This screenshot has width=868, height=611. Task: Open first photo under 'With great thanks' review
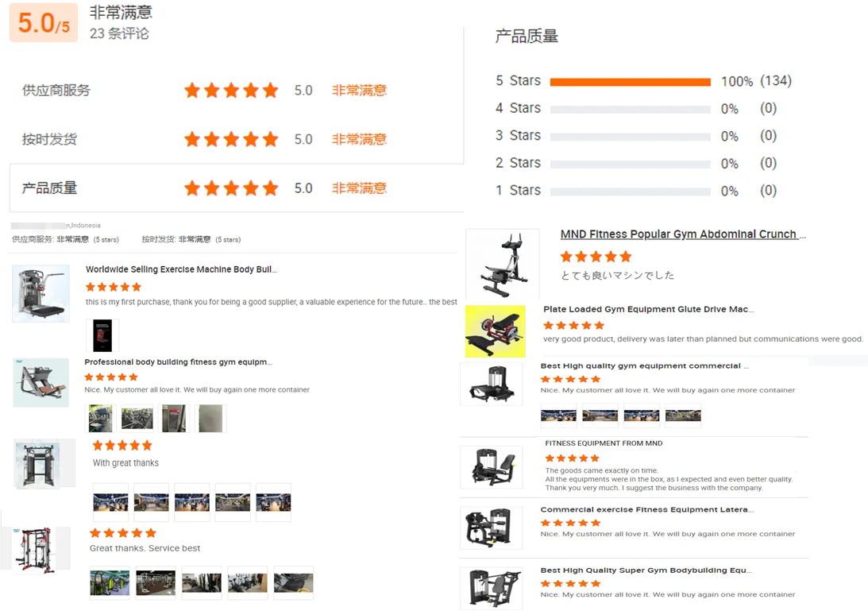[x=110, y=502]
